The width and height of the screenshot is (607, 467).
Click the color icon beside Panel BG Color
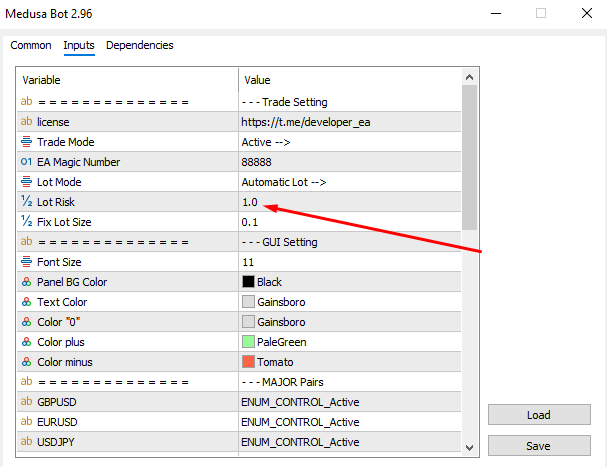click(26, 282)
